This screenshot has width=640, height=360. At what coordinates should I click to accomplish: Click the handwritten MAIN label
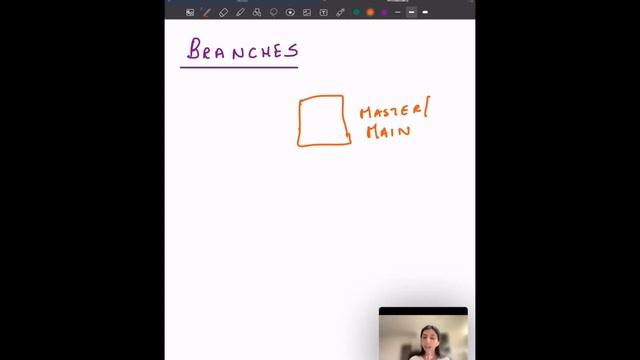click(x=388, y=132)
